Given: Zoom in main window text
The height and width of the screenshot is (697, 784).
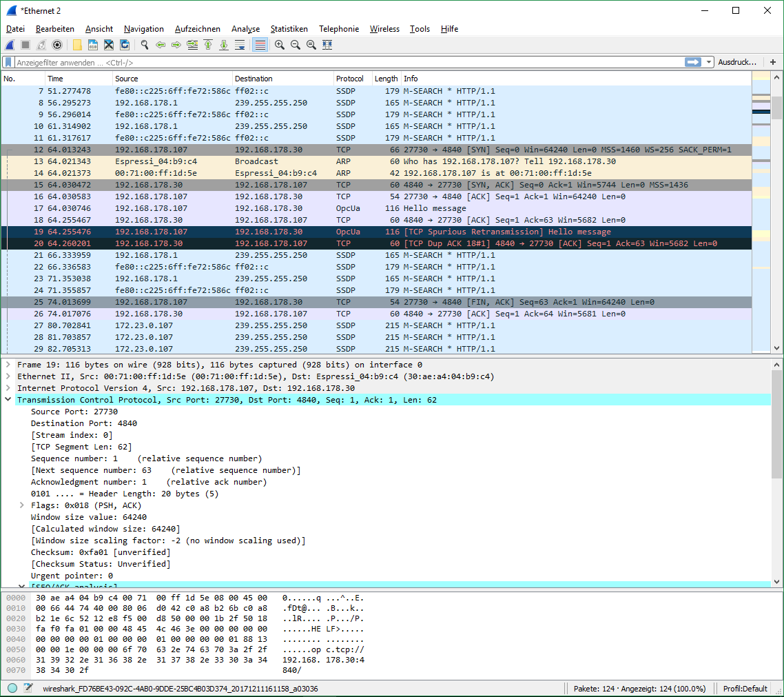Looking at the screenshot, I should click(280, 45).
